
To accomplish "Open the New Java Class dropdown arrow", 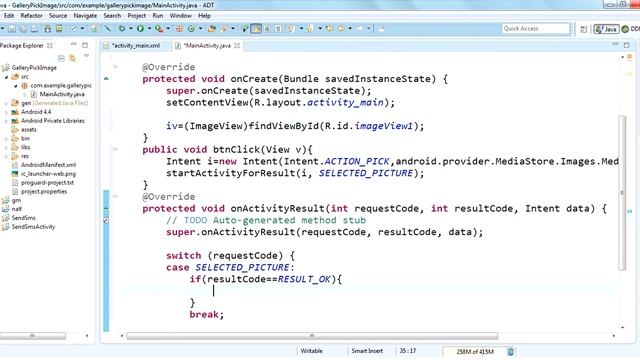I will tap(200, 29).
